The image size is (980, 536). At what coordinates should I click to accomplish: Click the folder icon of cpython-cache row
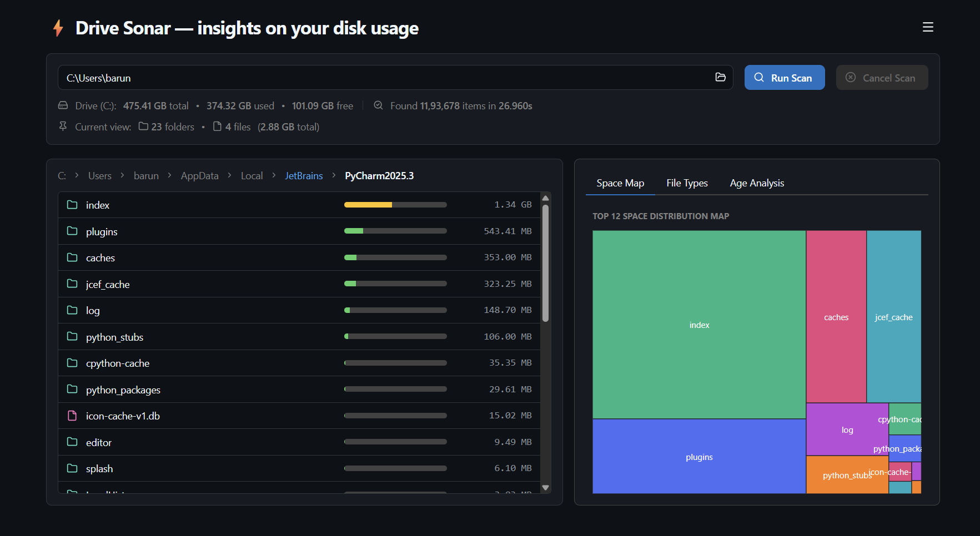[72, 363]
